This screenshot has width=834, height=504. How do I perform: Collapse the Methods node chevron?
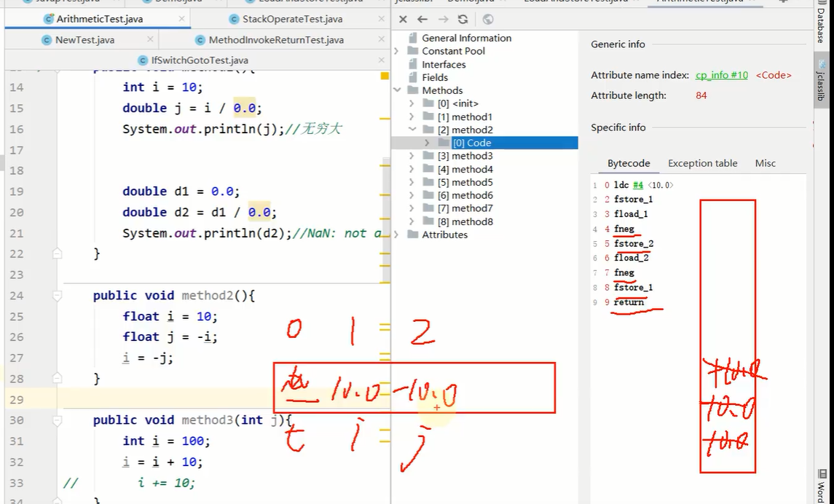(396, 90)
